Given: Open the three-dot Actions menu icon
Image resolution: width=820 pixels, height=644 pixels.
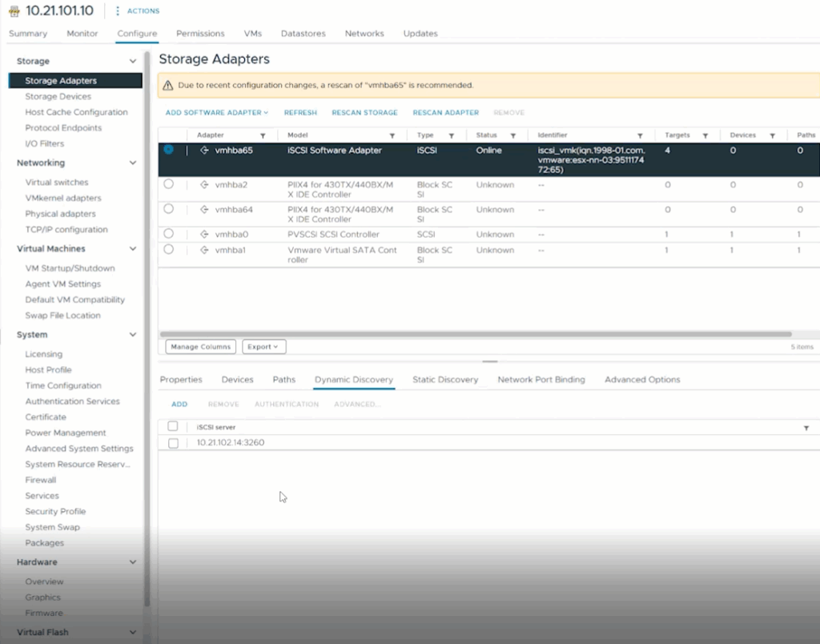Looking at the screenshot, I should coord(117,10).
